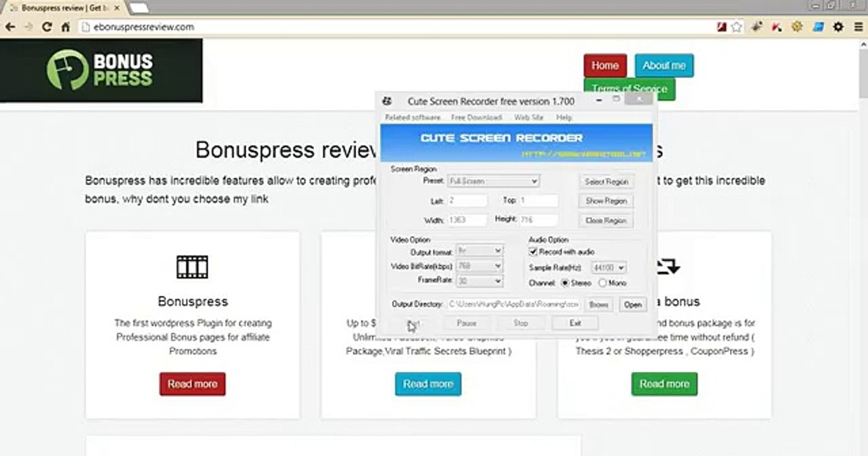Open the Chrome hamburger menu

tap(858, 27)
